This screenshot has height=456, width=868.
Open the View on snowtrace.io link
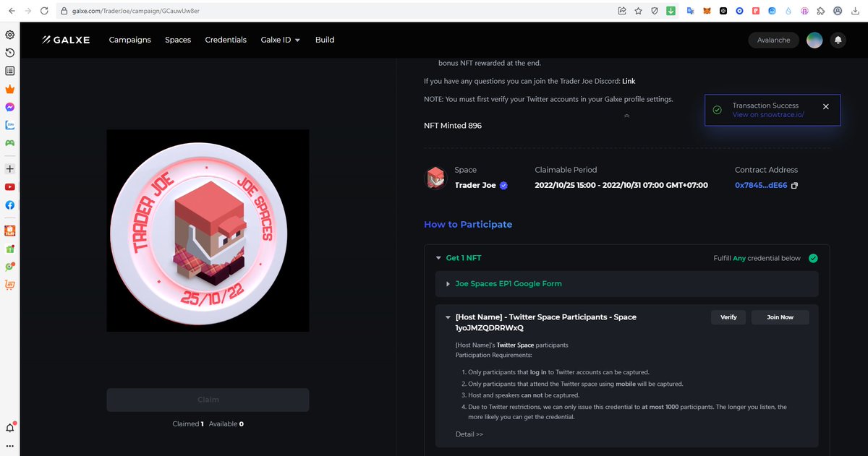pyautogui.click(x=768, y=115)
